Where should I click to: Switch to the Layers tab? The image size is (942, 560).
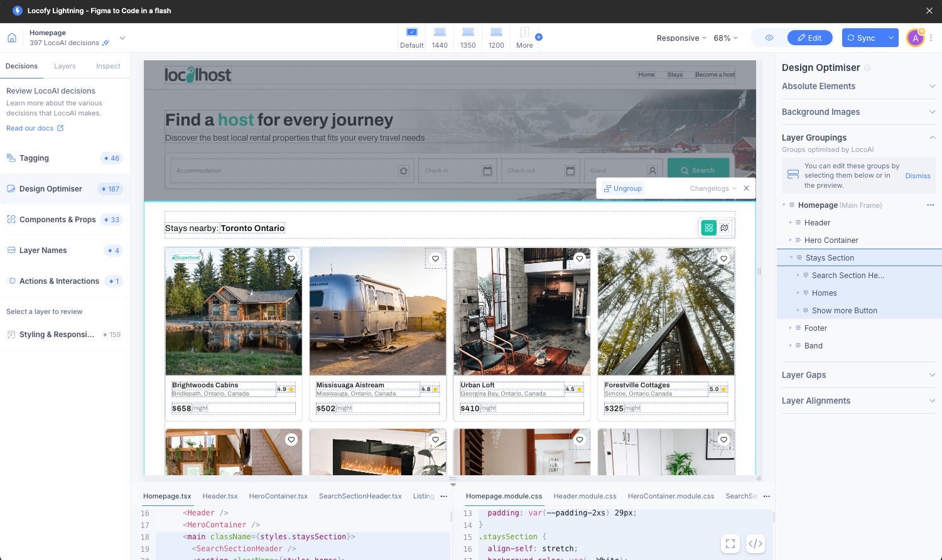pos(65,66)
